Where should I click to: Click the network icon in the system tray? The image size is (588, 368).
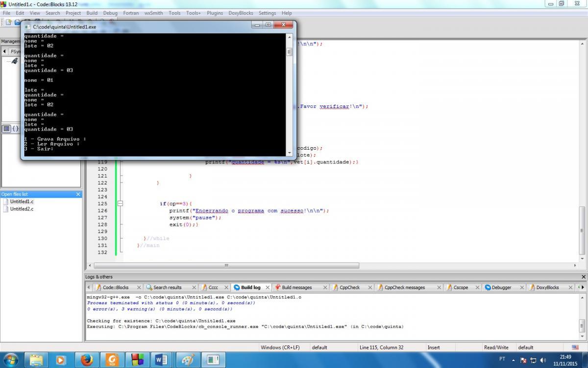coord(533,360)
